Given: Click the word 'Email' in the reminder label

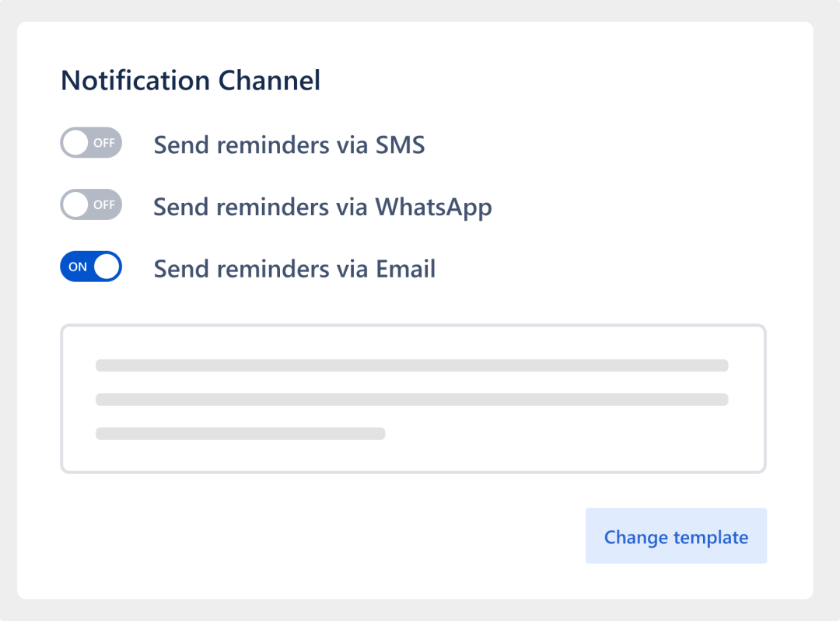Looking at the screenshot, I should coord(405,269).
